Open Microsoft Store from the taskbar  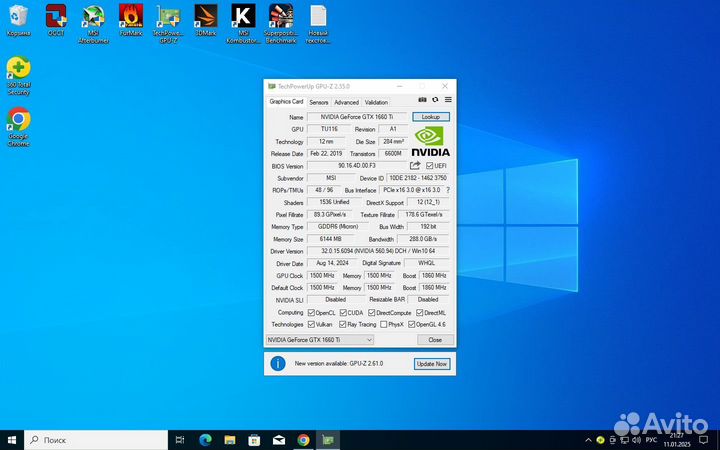pos(254,440)
